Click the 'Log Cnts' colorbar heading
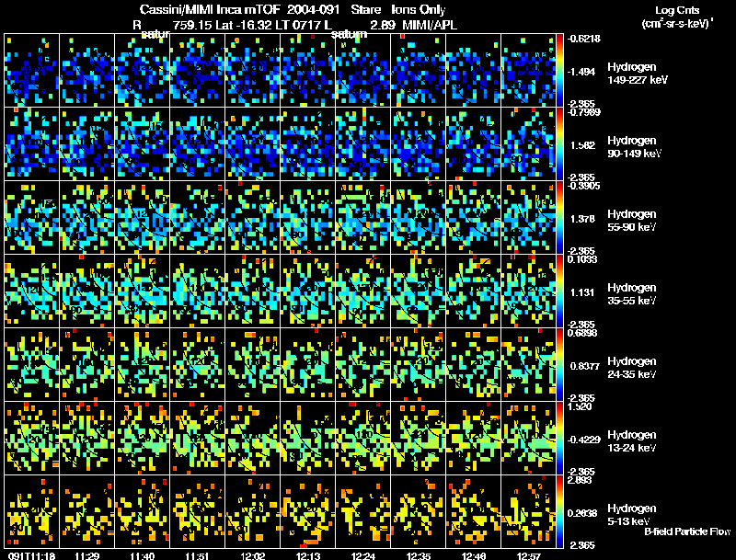This screenshot has width=736, height=560. tap(677, 10)
